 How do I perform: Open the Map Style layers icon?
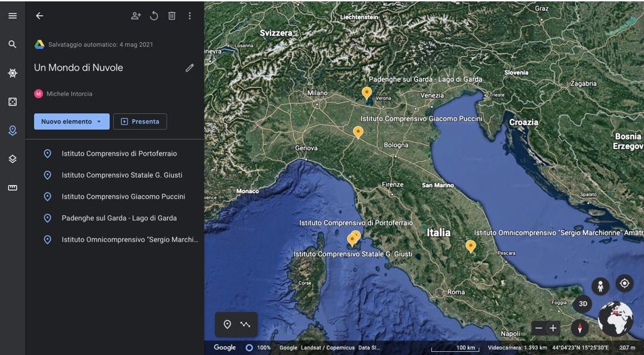pos(13,159)
